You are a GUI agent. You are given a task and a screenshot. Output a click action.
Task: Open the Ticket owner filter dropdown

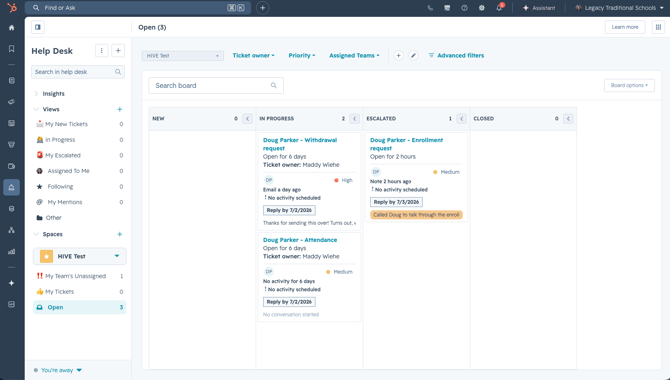253,56
